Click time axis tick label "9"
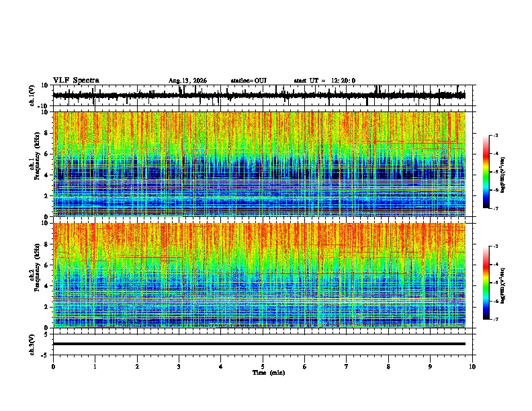Image resolution: width=532 pixels, height=411 pixels. click(x=430, y=367)
